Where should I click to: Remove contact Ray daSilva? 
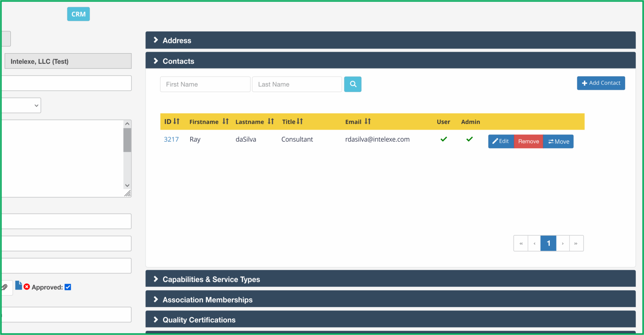tap(528, 141)
